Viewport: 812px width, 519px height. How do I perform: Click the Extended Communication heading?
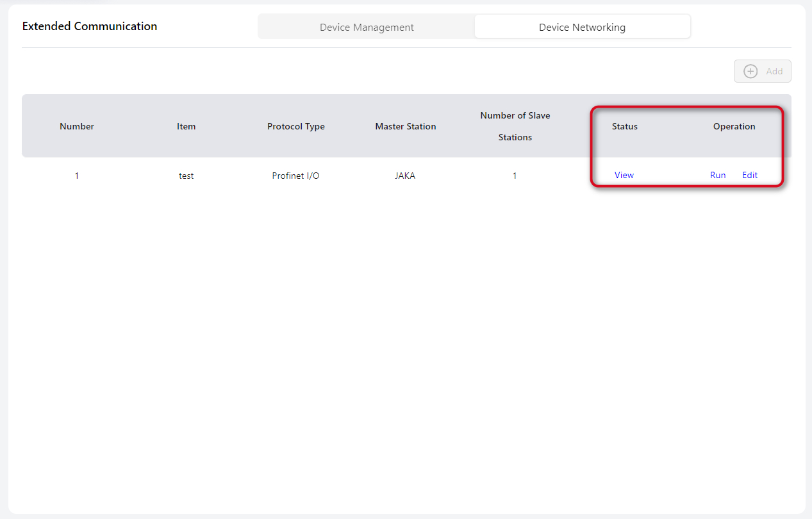(x=90, y=26)
